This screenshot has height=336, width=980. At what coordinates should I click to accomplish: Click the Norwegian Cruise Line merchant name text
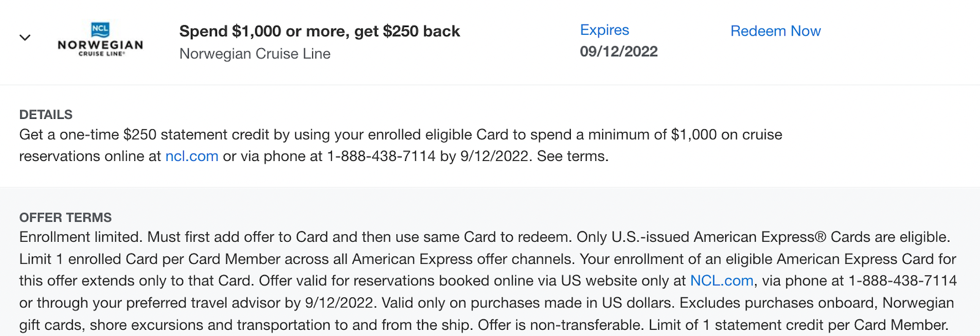pos(255,54)
